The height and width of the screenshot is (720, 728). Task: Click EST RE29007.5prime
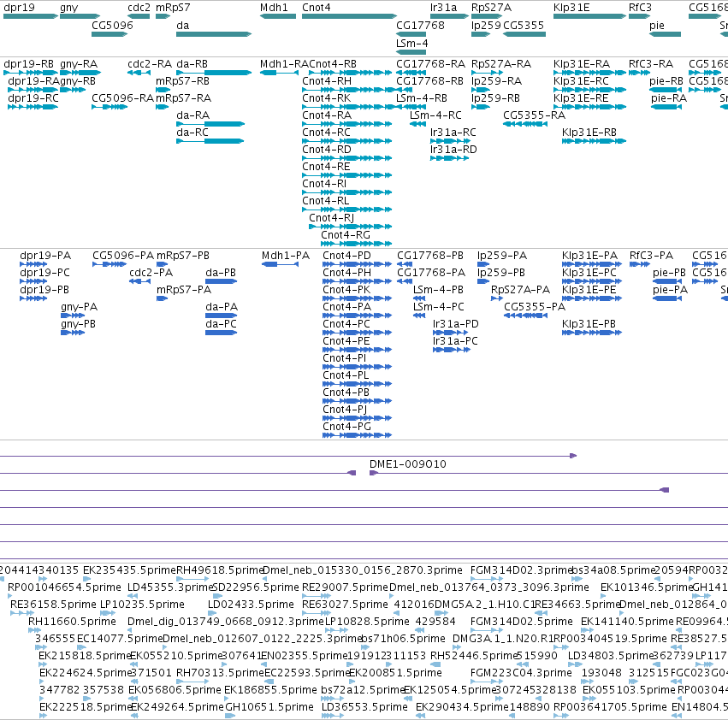[x=317, y=596]
